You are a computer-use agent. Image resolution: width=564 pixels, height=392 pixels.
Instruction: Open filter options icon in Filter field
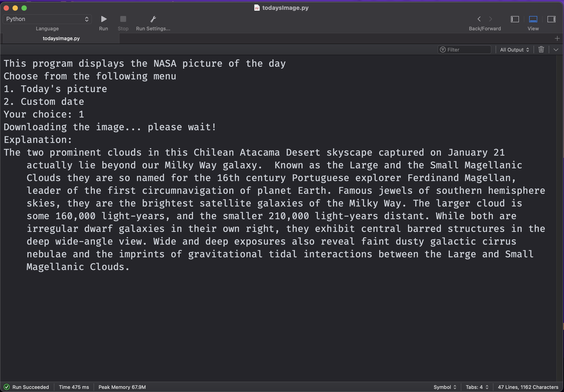click(x=443, y=50)
